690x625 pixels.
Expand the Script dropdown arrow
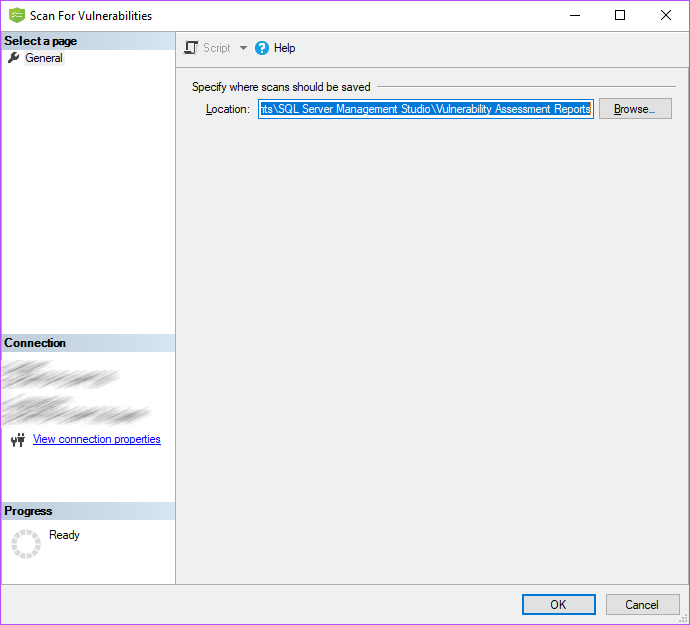243,48
